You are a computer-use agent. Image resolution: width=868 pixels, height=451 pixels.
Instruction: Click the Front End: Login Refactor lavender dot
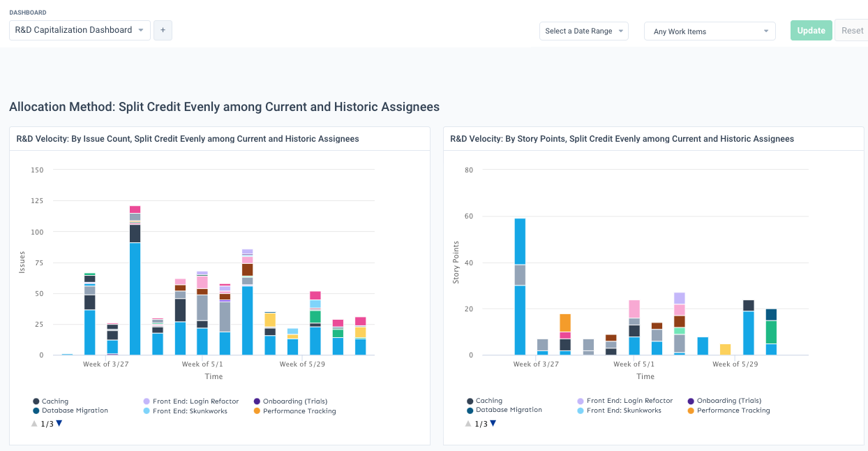pos(147,401)
